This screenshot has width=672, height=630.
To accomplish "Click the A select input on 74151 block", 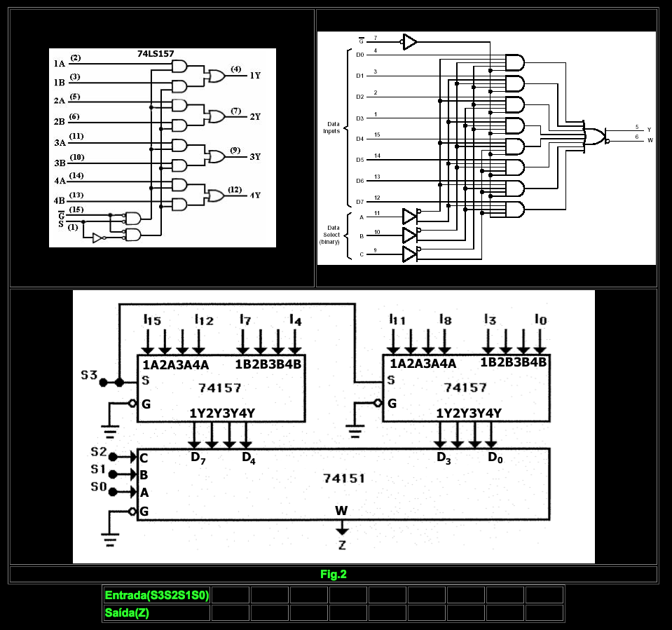I will (144, 493).
